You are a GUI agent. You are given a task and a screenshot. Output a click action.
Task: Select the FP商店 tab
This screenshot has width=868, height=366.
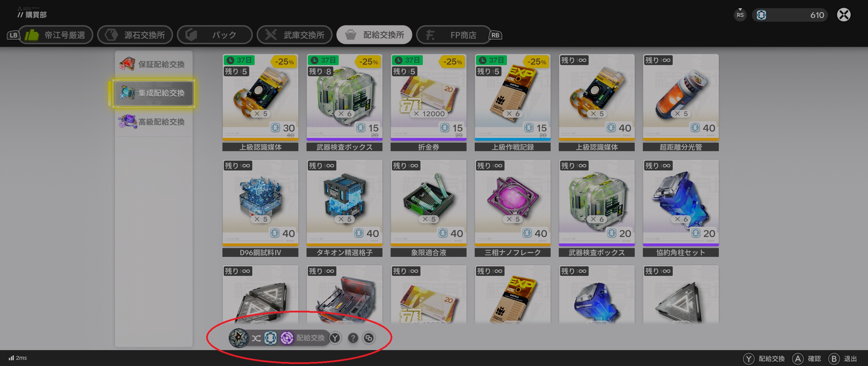[454, 35]
